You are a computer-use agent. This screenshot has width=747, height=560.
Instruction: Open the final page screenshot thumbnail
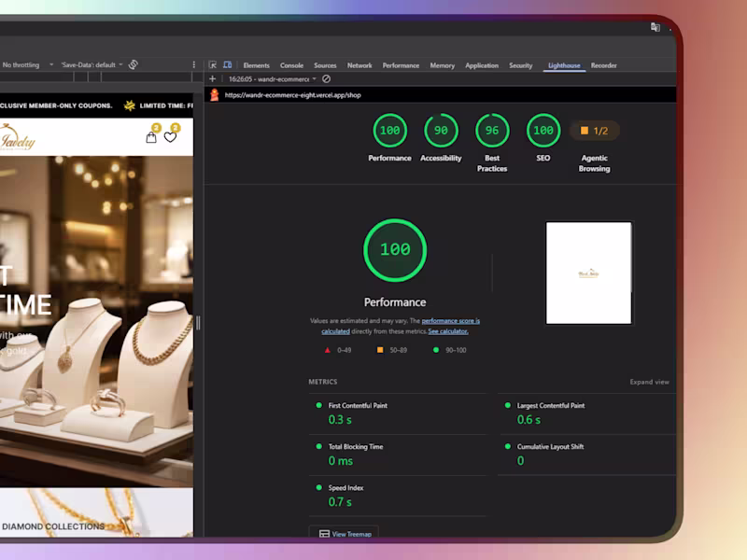[589, 273]
